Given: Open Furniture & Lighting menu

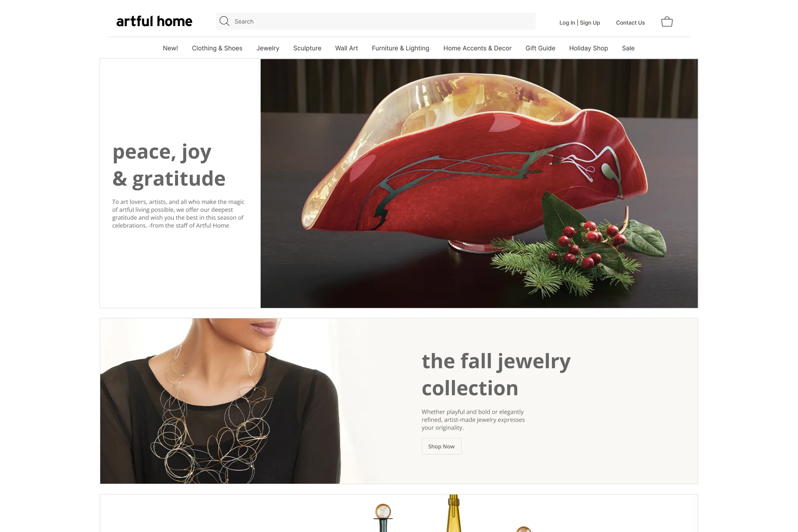Looking at the screenshot, I should pos(401,48).
